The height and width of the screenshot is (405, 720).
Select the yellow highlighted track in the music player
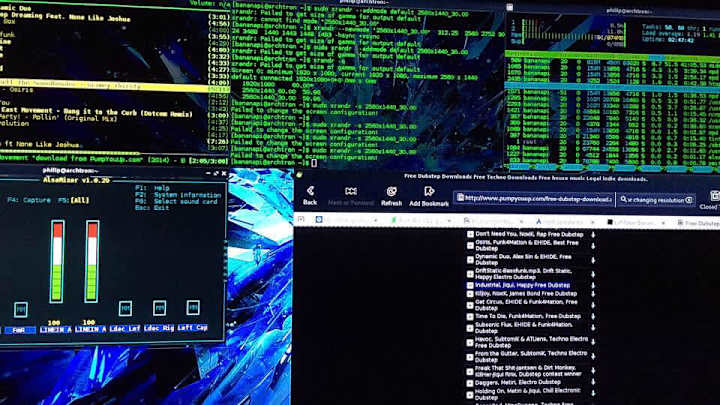pos(115,86)
